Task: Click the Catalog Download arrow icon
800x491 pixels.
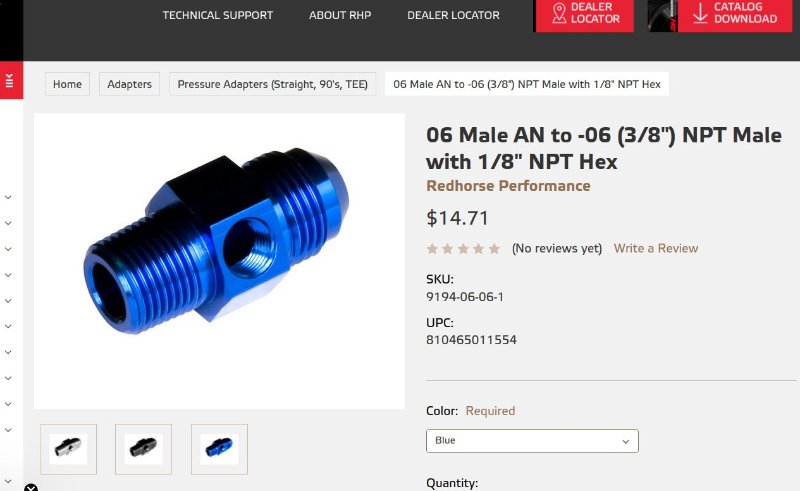Action: (700, 13)
